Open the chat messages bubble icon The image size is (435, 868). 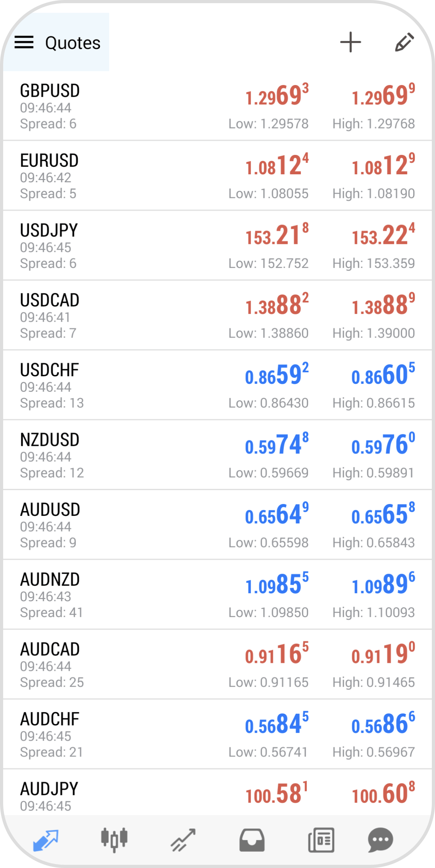380,840
